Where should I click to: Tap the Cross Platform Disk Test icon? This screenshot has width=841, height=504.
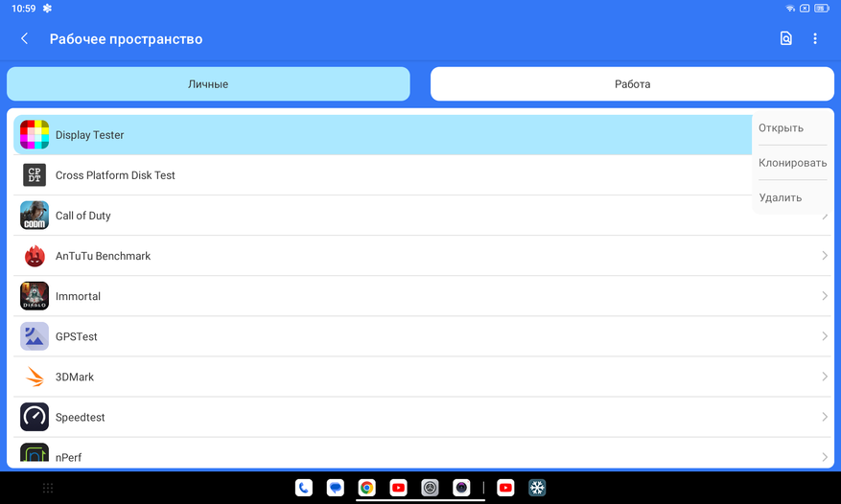click(35, 174)
